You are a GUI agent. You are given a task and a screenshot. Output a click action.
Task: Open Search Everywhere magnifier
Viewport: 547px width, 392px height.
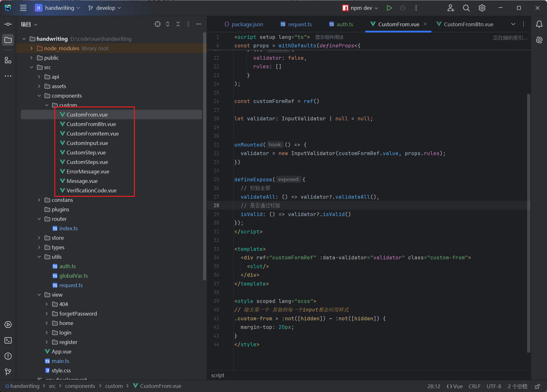coord(466,8)
